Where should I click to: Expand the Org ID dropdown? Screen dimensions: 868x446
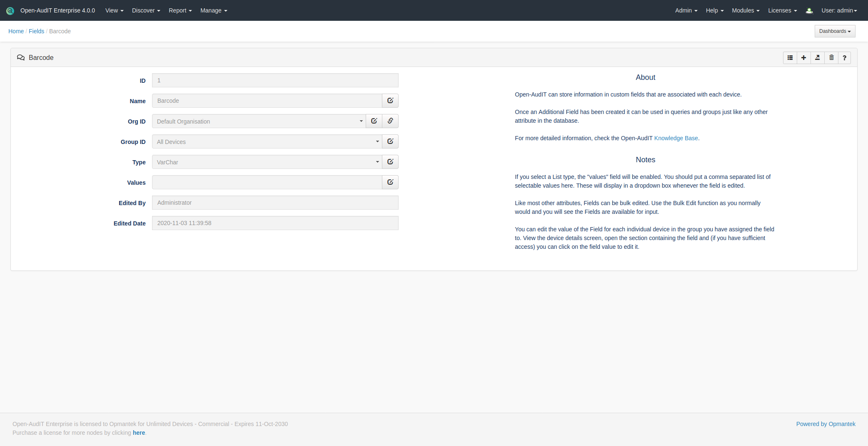[x=259, y=121]
